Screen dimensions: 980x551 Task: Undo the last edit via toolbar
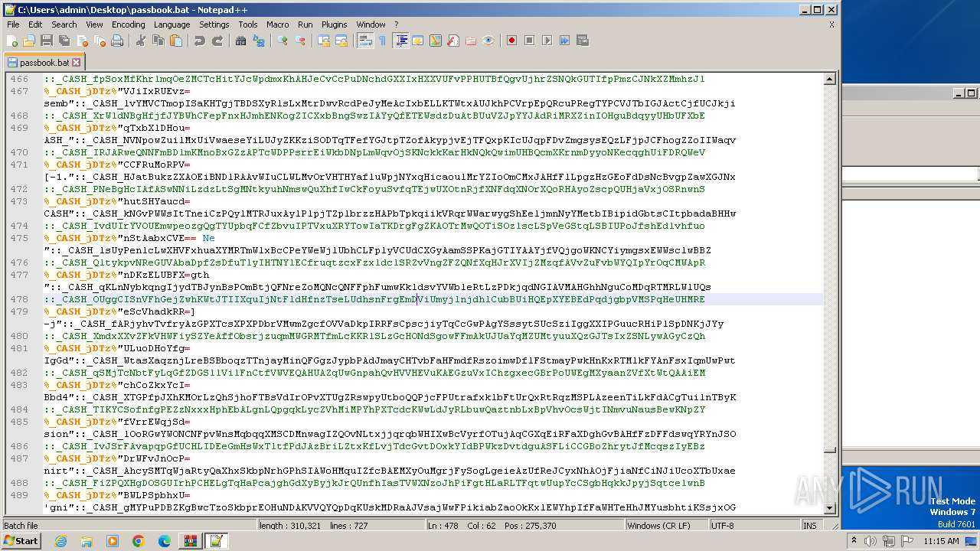pyautogui.click(x=200, y=41)
